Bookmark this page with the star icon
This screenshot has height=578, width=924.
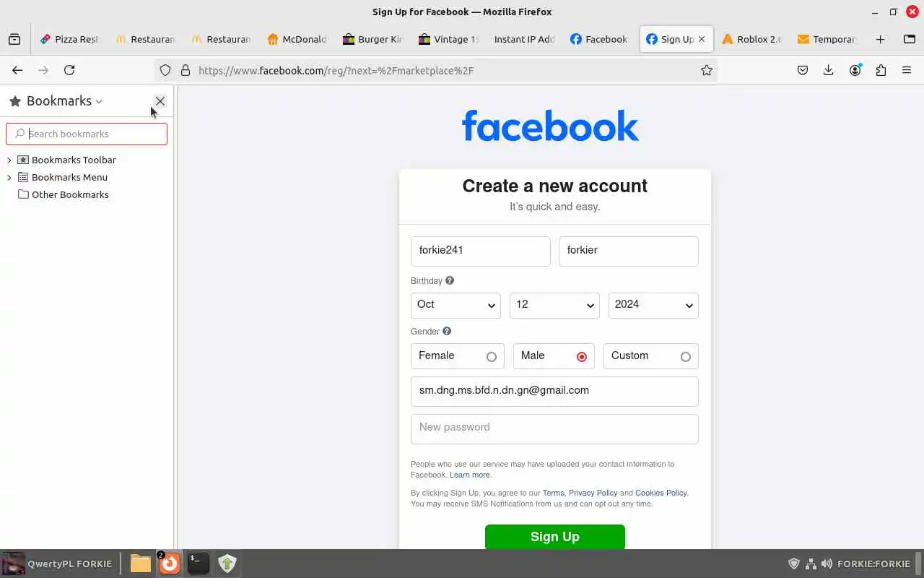tap(707, 70)
